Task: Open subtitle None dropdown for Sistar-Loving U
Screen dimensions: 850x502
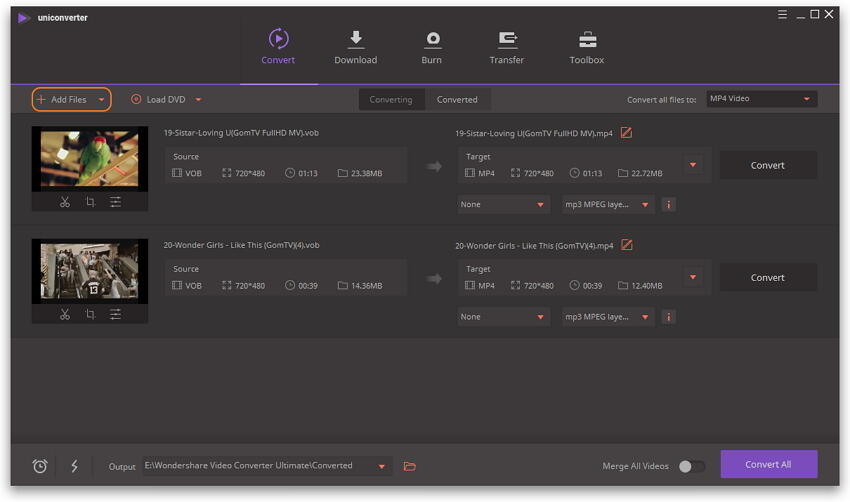Action: point(503,204)
